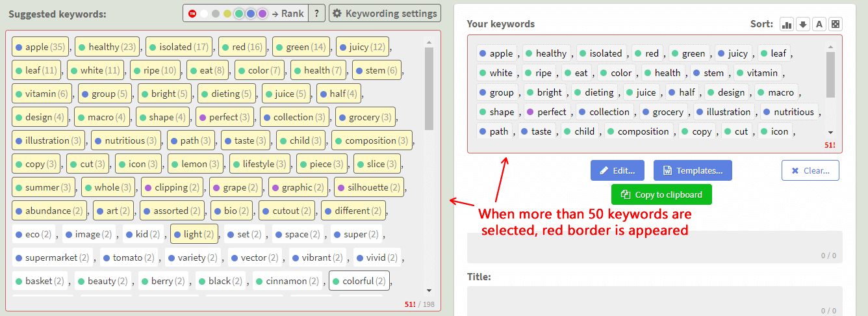
Task: Open the Templates menu button
Action: [x=693, y=170]
